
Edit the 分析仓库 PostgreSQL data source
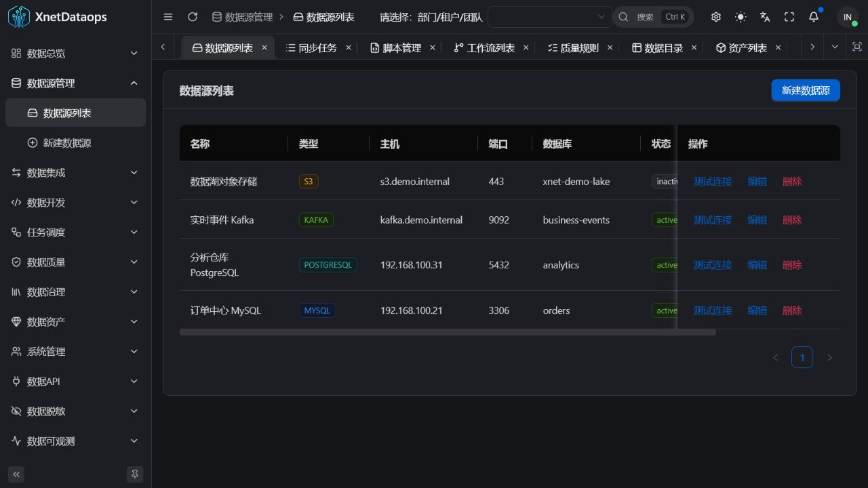pos(757,265)
